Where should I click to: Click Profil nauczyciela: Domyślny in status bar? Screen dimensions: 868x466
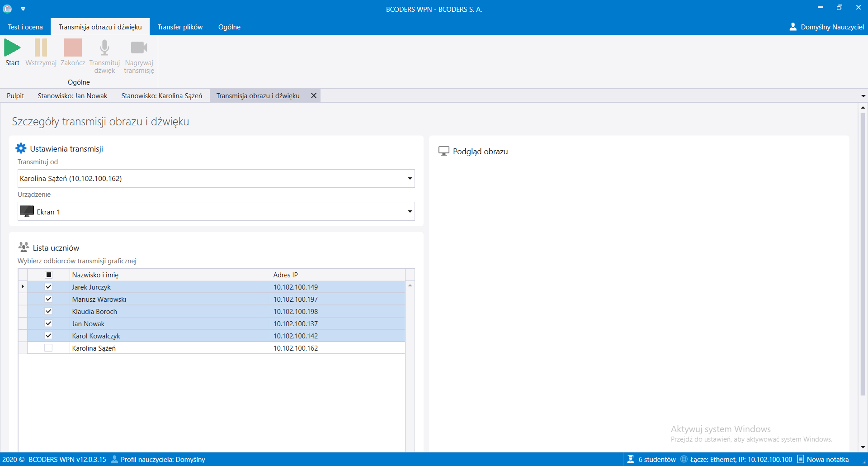(158, 459)
